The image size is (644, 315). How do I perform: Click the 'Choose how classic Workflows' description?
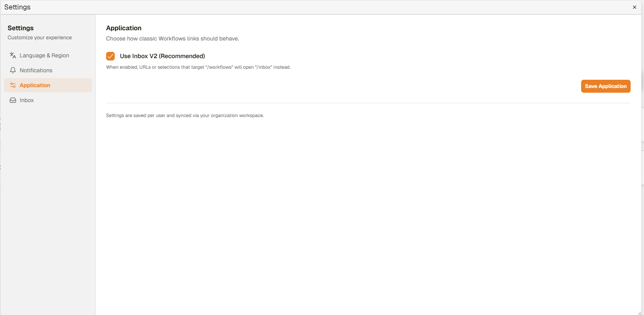coord(172,38)
